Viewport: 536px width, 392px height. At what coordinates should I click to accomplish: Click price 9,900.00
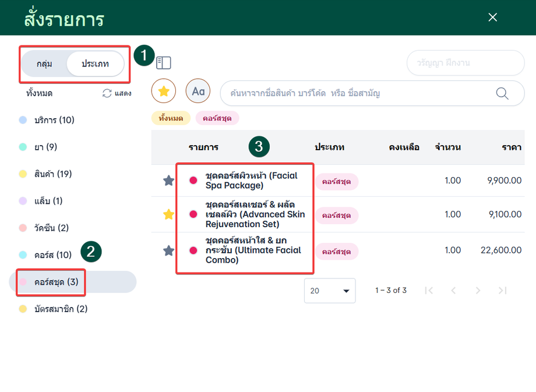pyautogui.click(x=505, y=181)
